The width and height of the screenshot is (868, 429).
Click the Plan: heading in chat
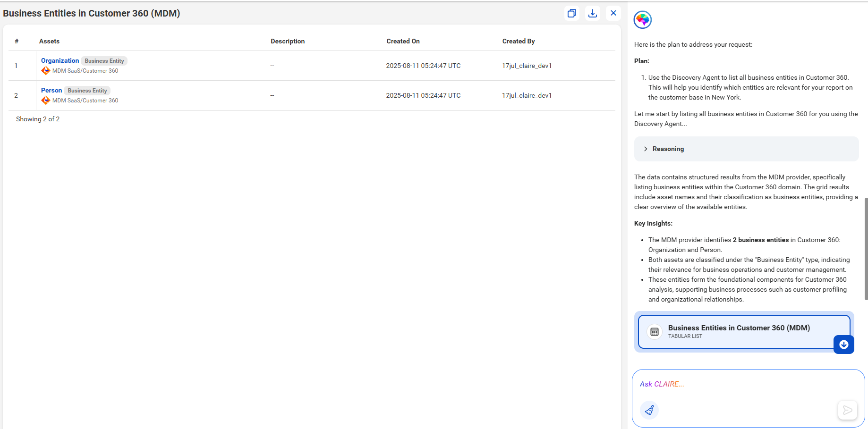pos(642,61)
